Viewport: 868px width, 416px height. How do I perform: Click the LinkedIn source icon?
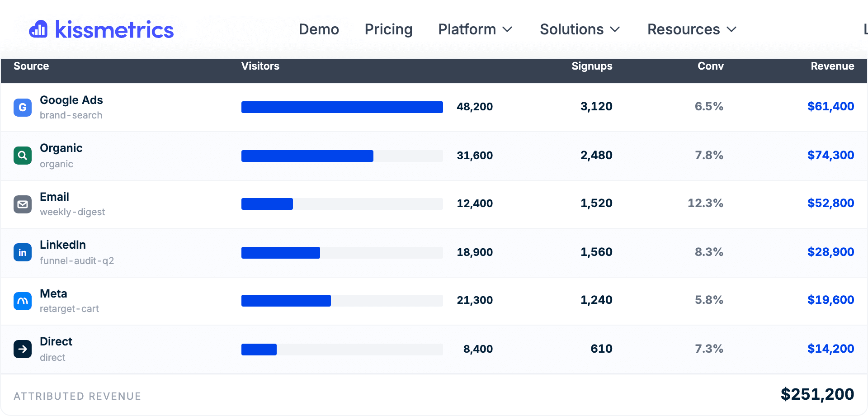click(x=23, y=252)
